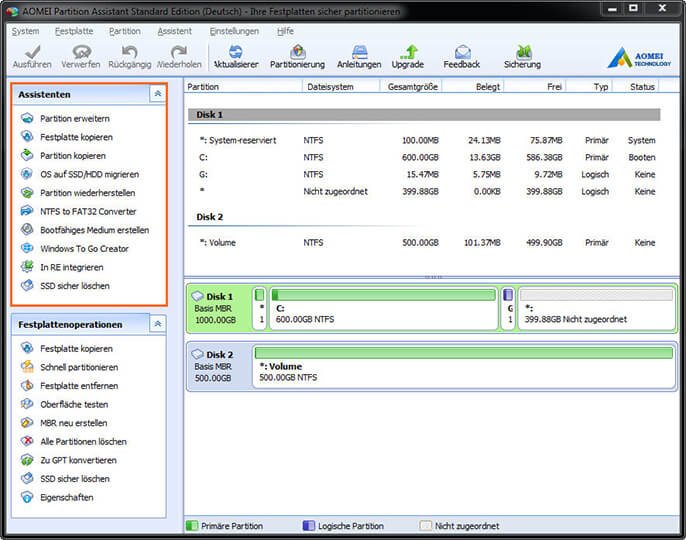Collapse the Festplattenoperationen panel
686x540 pixels.
tap(157, 324)
